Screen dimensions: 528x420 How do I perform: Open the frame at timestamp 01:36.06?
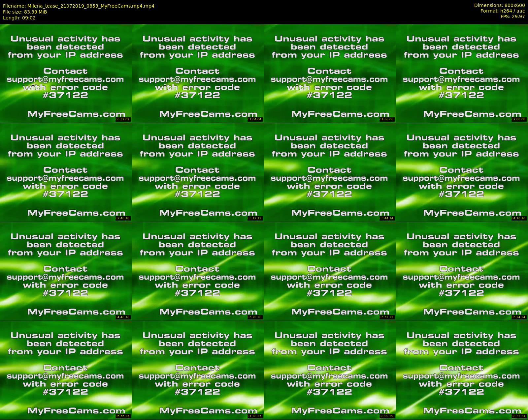pyautogui.click(x=330, y=73)
